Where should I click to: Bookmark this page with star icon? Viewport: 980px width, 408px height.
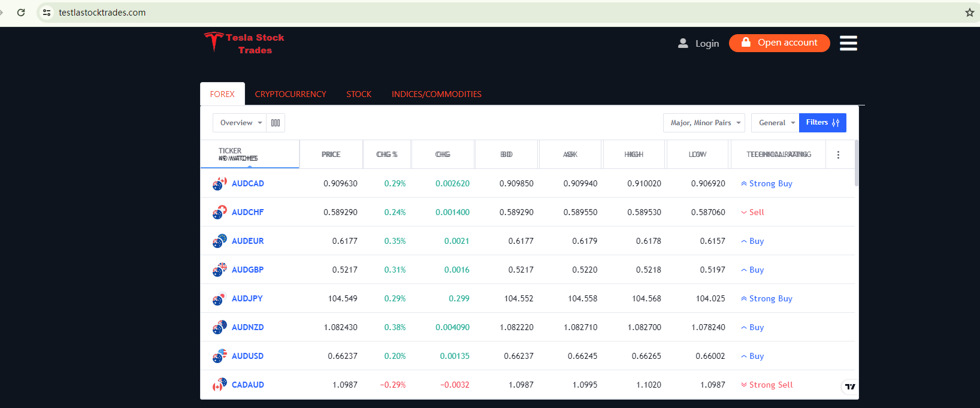pyautogui.click(x=969, y=13)
